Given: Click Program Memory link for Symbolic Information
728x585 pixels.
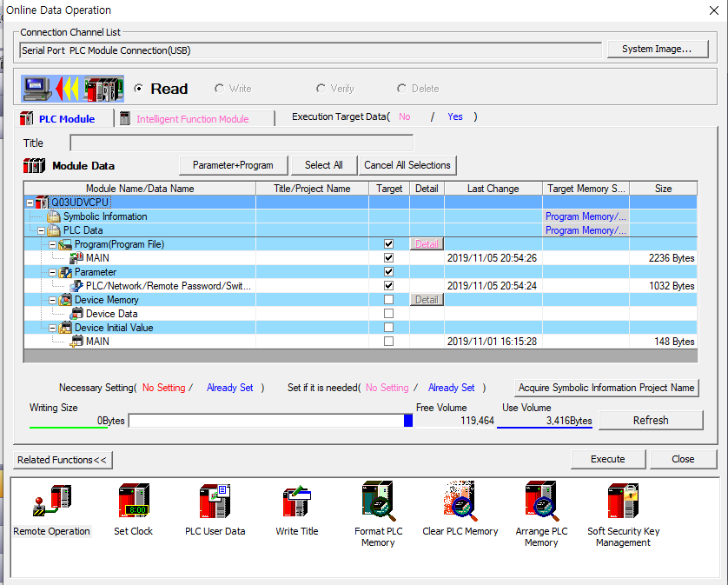Looking at the screenshot, I should (586, 216).
